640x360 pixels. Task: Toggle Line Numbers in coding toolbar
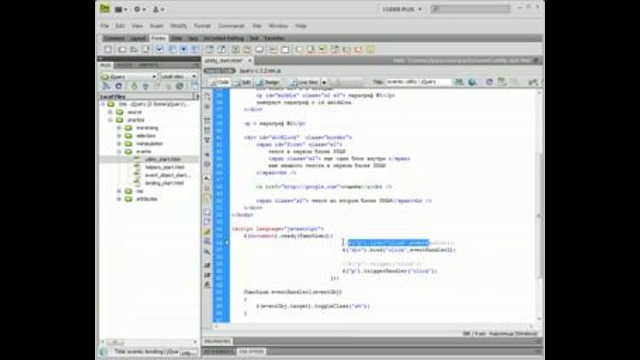tap(207, 178)
